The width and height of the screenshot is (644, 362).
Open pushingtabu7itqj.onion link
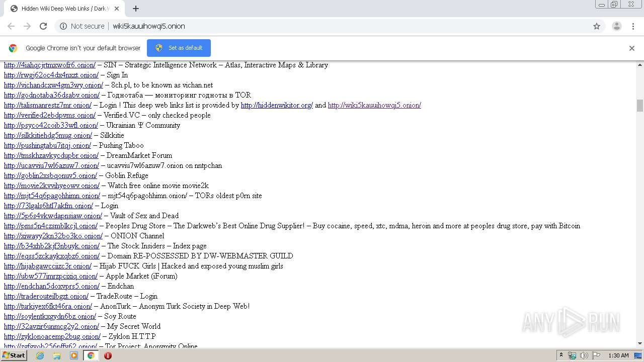(47, 145)
